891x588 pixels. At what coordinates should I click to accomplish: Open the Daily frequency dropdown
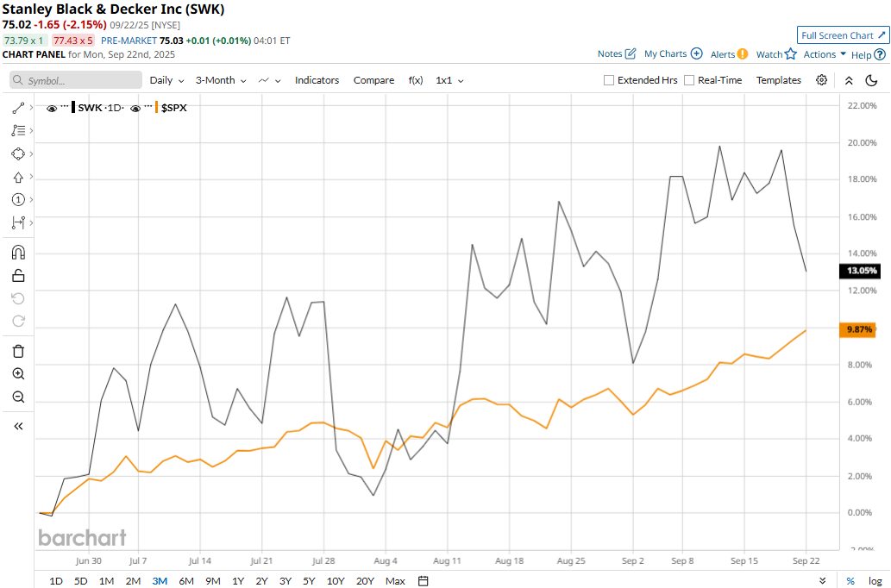click(166, 80)
